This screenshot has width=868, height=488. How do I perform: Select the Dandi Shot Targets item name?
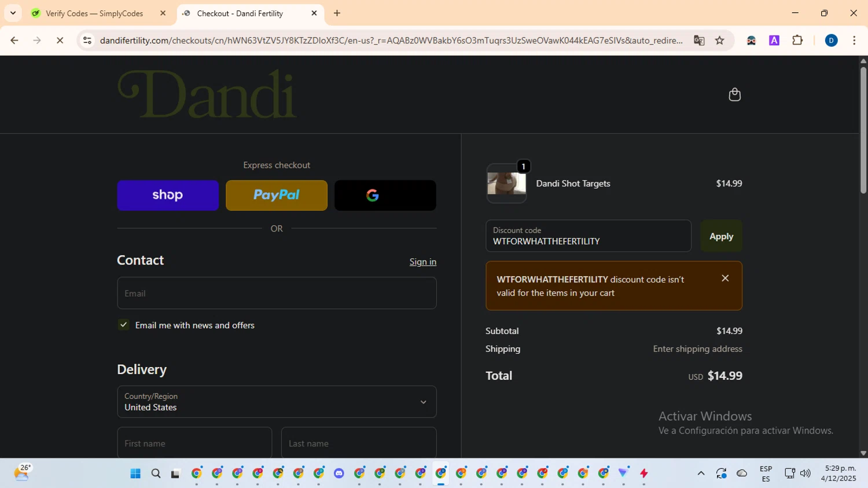pyautogui.click(x=573, y=184)
